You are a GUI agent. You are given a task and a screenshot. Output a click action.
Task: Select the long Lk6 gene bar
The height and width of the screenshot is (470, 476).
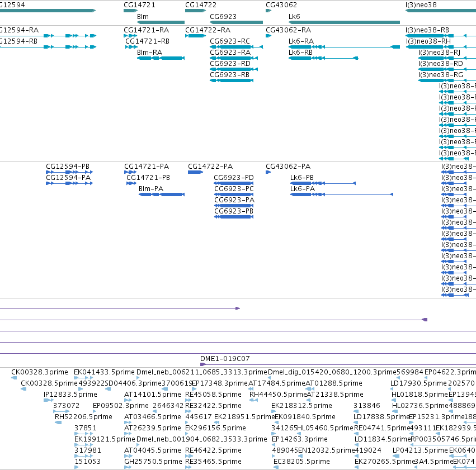(344, 22)
